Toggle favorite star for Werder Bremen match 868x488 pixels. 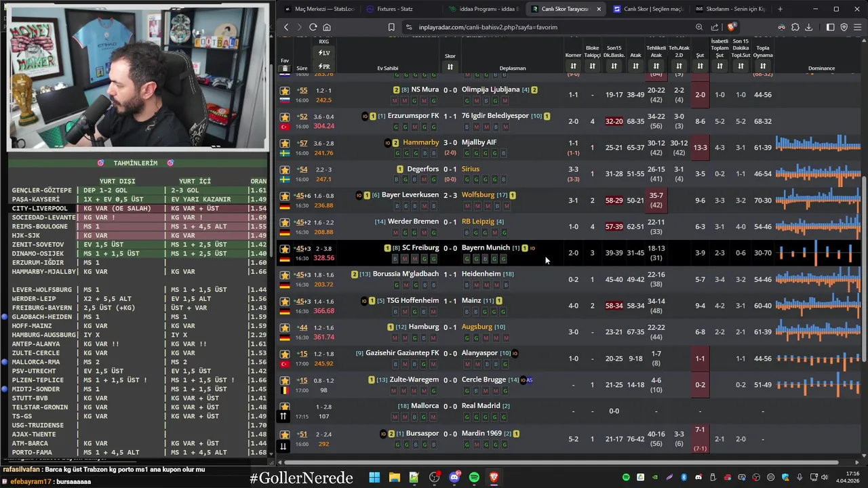coord(285,222)
